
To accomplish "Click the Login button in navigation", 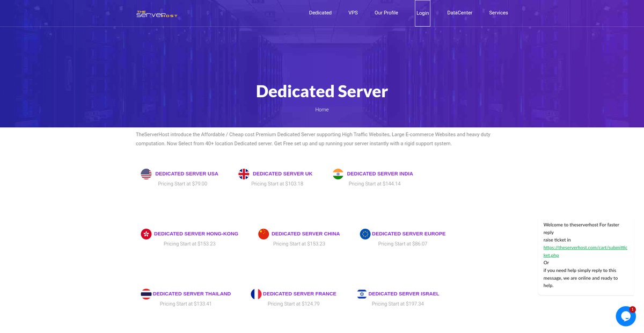I will (422, 13).
